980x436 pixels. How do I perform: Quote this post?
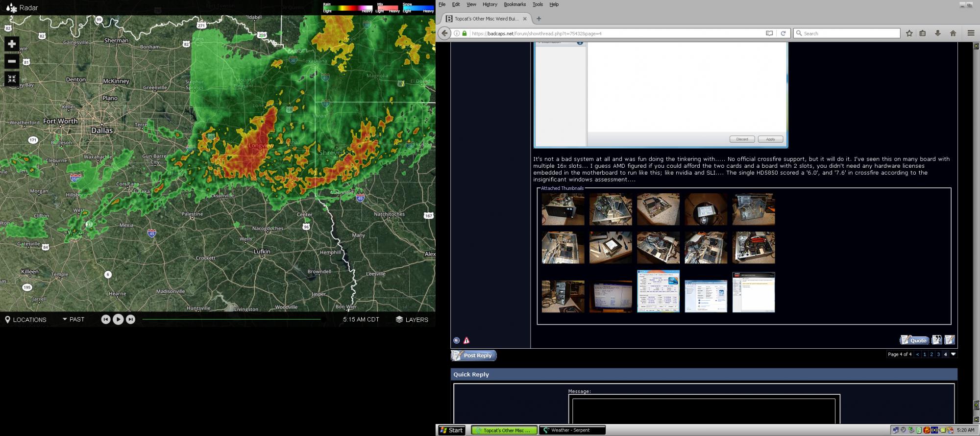pos(914,340)
